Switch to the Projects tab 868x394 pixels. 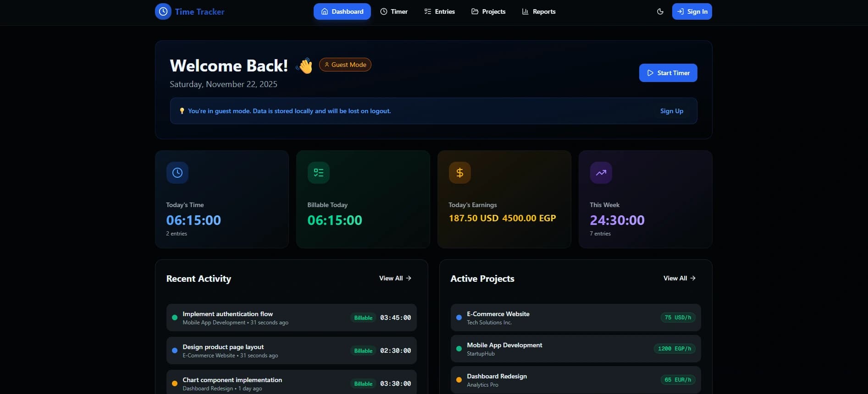488,11
